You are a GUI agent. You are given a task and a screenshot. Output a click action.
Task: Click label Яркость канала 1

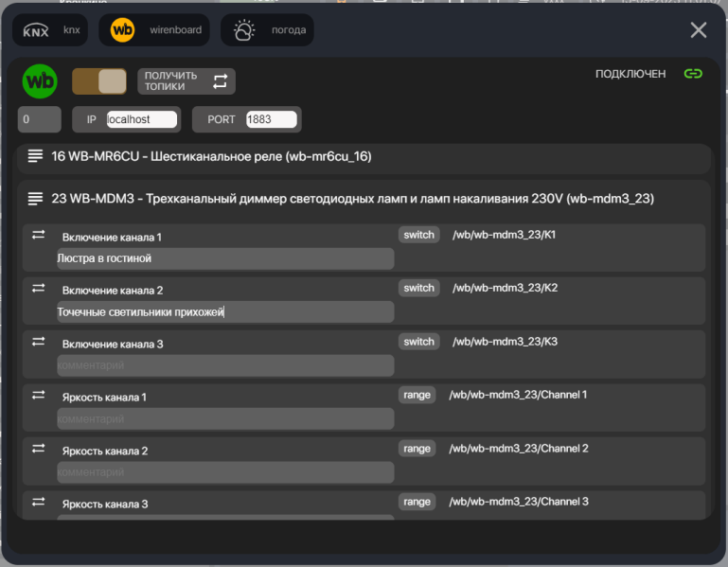click(x=104, y=398)
